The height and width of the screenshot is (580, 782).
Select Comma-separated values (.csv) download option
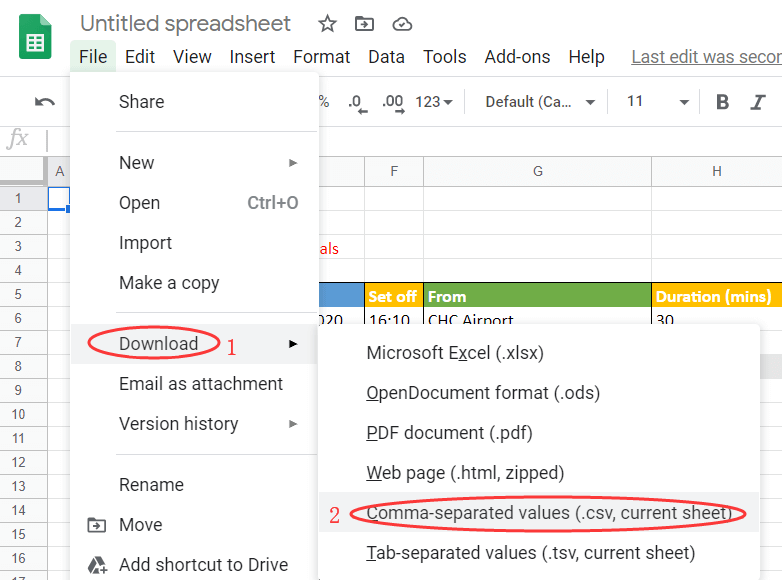549,513
